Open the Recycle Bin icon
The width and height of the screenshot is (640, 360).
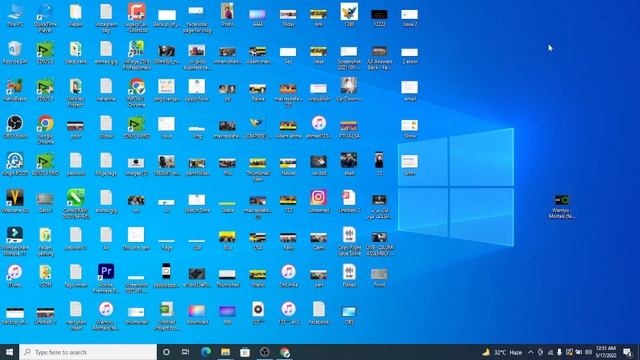tap(15, 52)
